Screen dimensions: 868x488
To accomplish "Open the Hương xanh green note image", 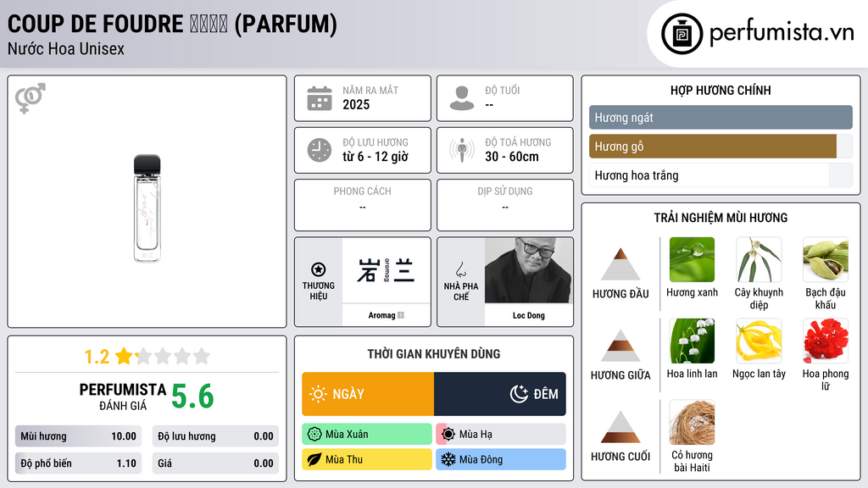I will [692, 259].
